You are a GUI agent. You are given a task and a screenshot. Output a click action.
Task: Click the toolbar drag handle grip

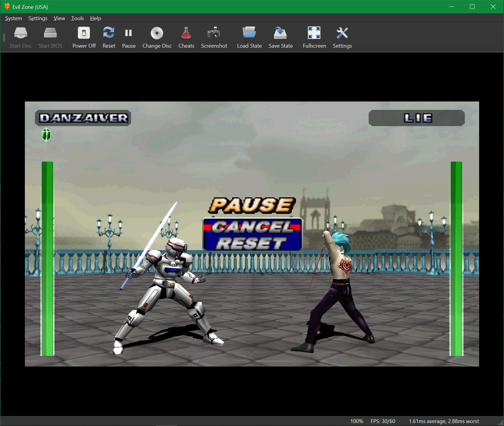pos(4,38)
